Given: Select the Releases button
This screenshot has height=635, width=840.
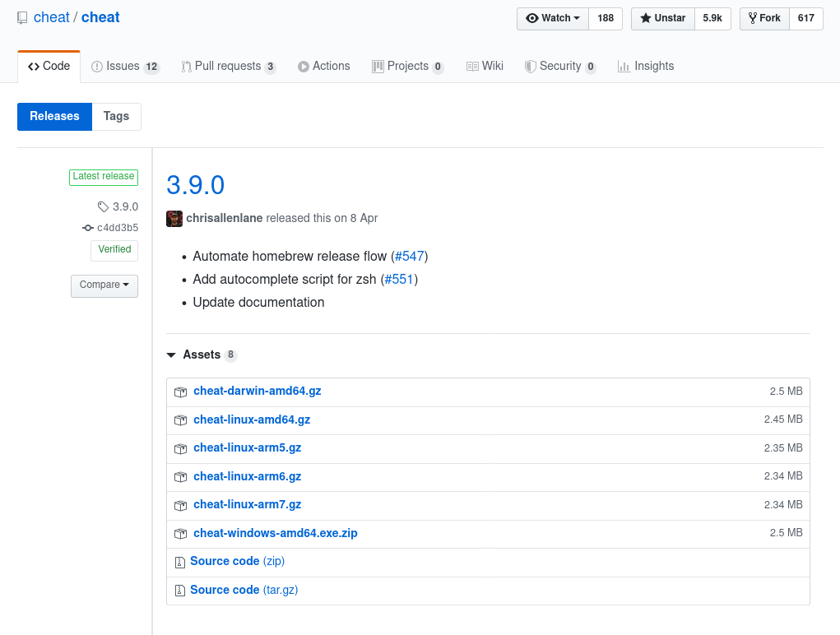Looking at the screenshot, I should click(x=54, y=117).
